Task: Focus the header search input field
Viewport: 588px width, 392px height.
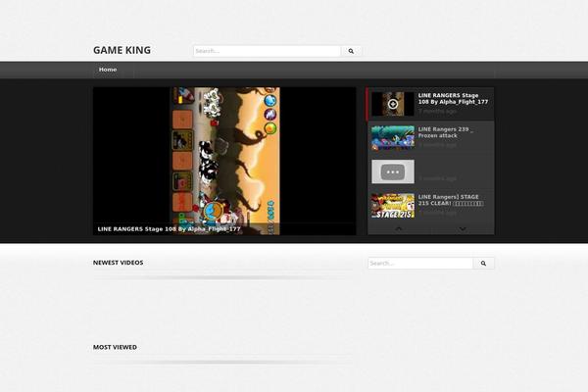Action: (x=267, y=51)
